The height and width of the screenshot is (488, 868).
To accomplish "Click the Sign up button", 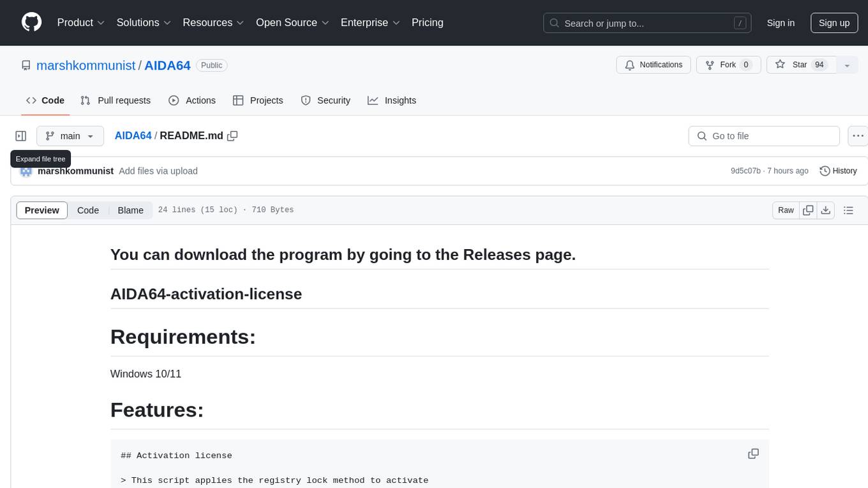I will pos(834,23).
